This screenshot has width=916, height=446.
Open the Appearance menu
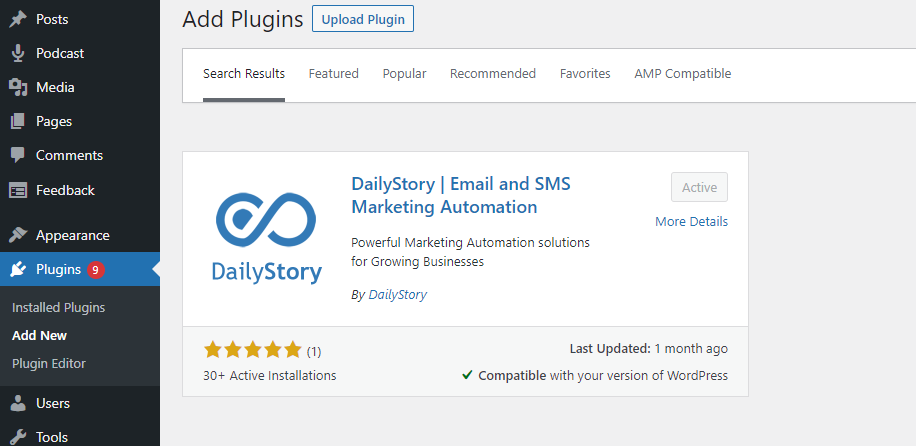tap(72, 236)
